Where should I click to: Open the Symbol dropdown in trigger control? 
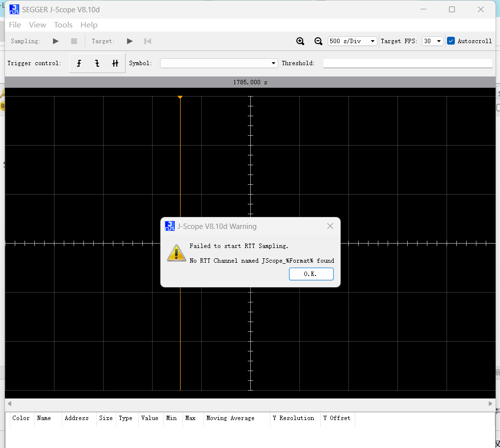[x=219, y=63]
